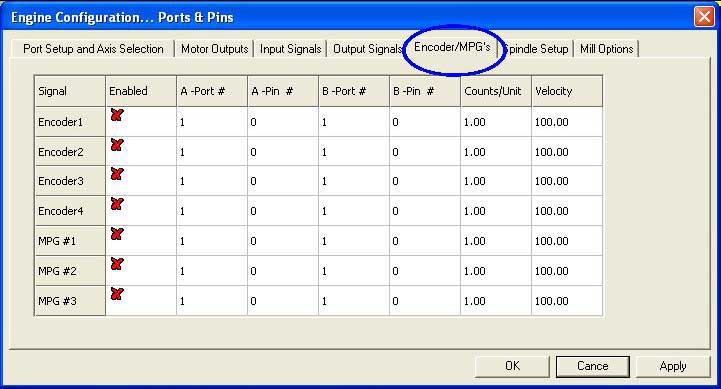Edit the A -Port # cell for MPG #1
The image size is (721, 389).
(212, 241)
